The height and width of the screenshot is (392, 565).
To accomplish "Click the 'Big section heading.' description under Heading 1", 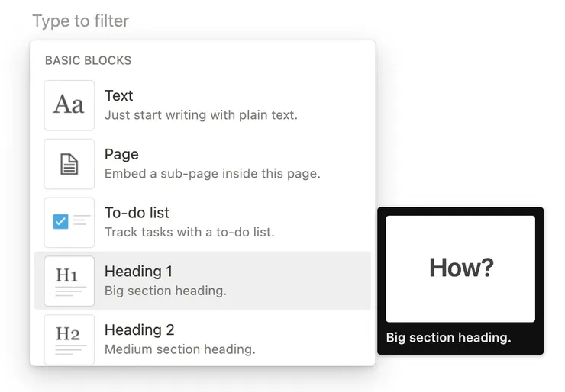I will click(x=166, y=291).
